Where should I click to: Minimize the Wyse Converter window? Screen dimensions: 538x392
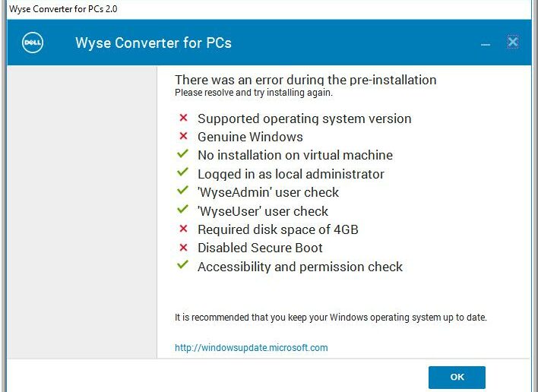pyautogui.click(x=485, y=45)
